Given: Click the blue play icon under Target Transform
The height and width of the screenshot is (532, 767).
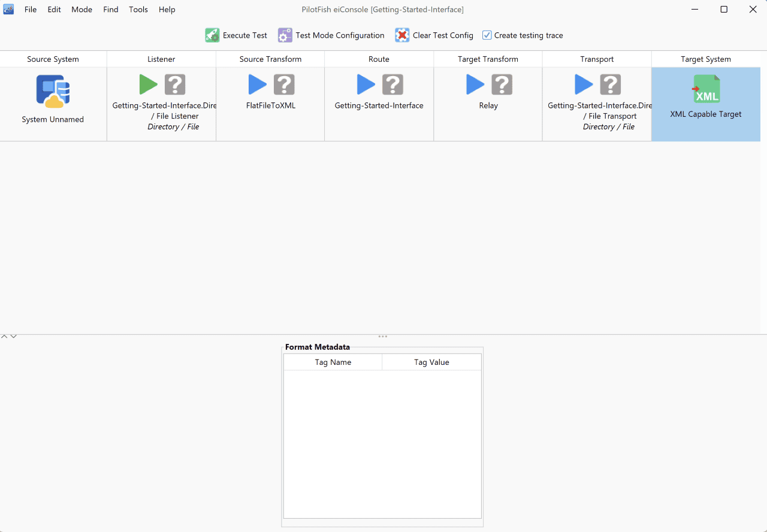Looking at the screenshot, I should pyautogui.click(x=475, y=84).
